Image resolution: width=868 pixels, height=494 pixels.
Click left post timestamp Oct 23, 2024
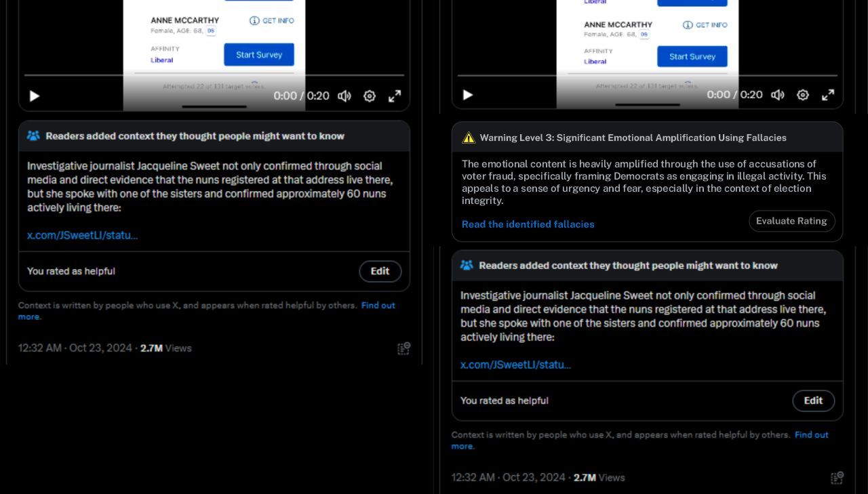pyautogui.click(x=75, y=348)
